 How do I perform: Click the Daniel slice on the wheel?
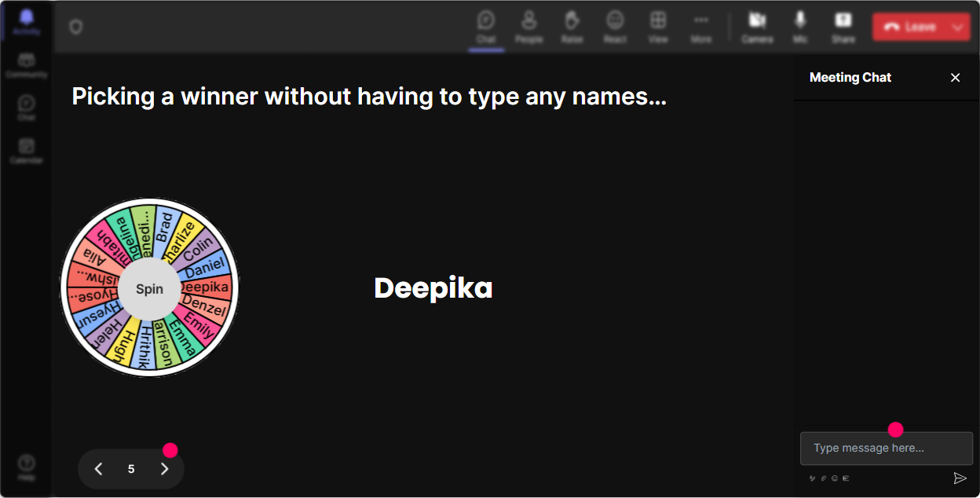tap(203, 267)
